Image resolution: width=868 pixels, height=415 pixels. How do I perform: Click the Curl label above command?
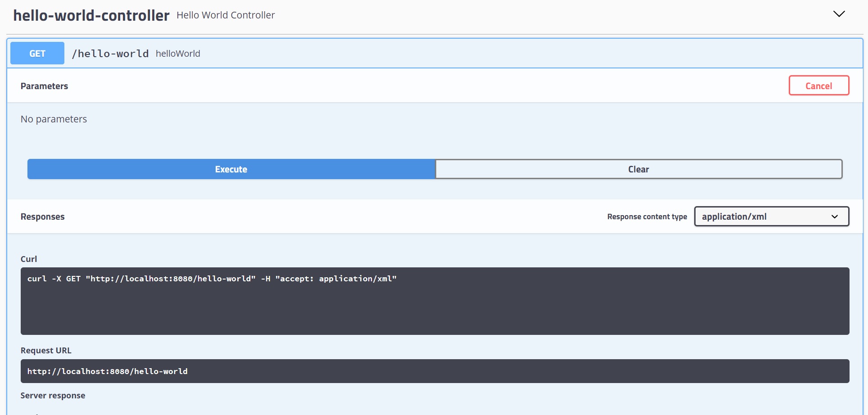pos(29,259)
